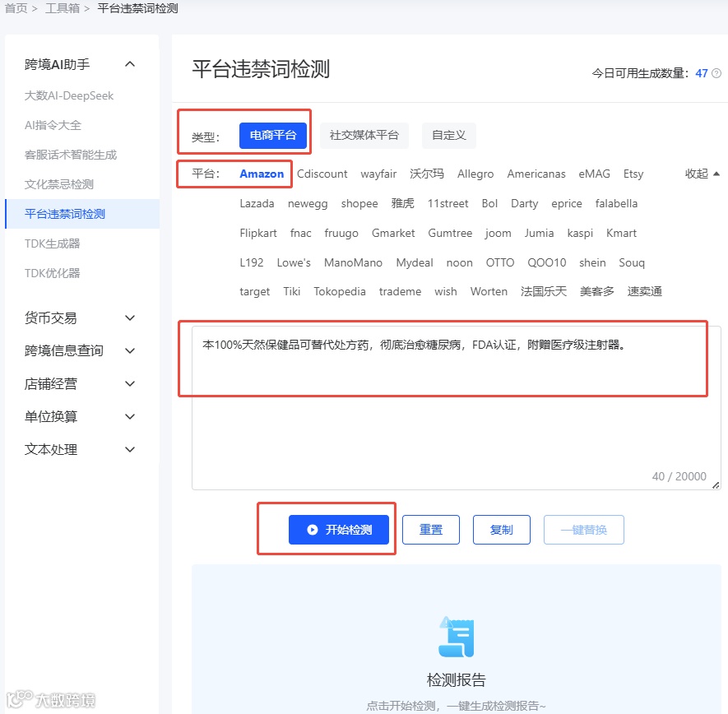Expand the 店铺经营 sidebar section
Screen dimensions: 728x714
tap(130, 384)
